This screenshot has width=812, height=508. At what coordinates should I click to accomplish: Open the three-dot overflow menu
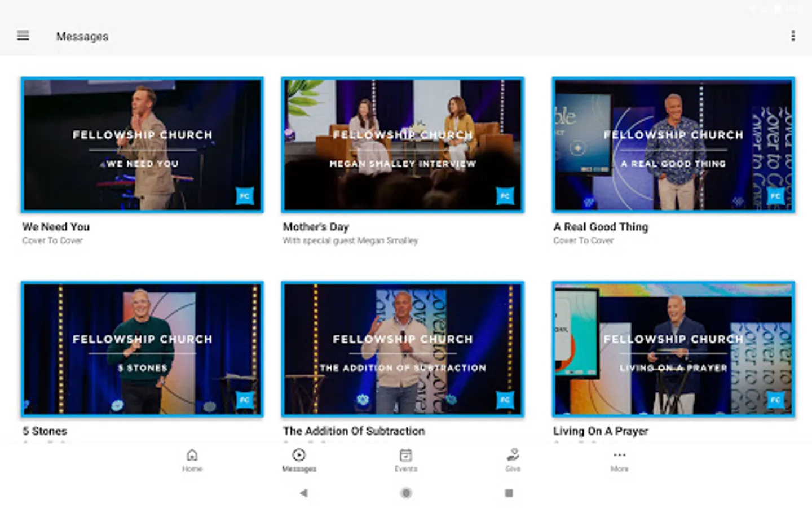[x=793, y=36]
